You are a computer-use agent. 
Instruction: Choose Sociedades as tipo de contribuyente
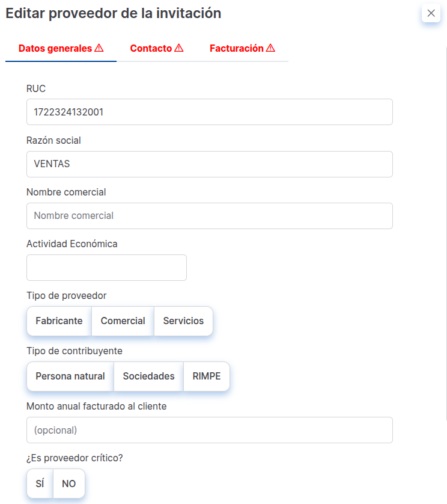(148, 376)
